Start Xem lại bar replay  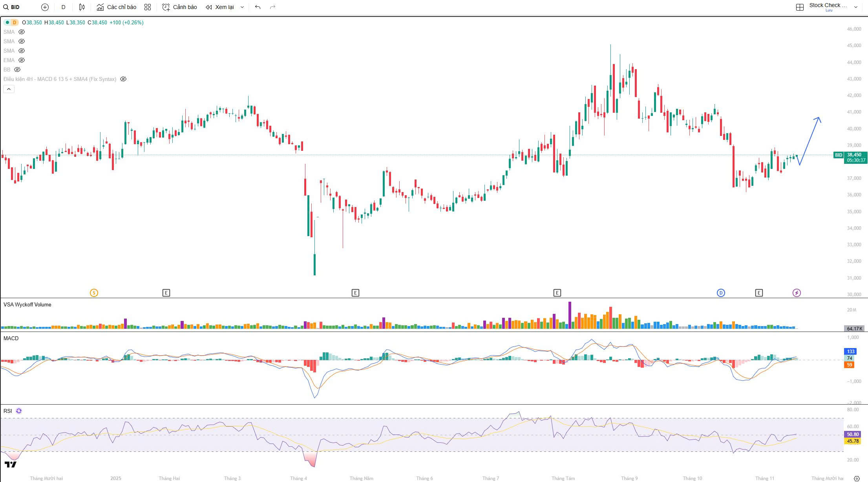[220, 7]
